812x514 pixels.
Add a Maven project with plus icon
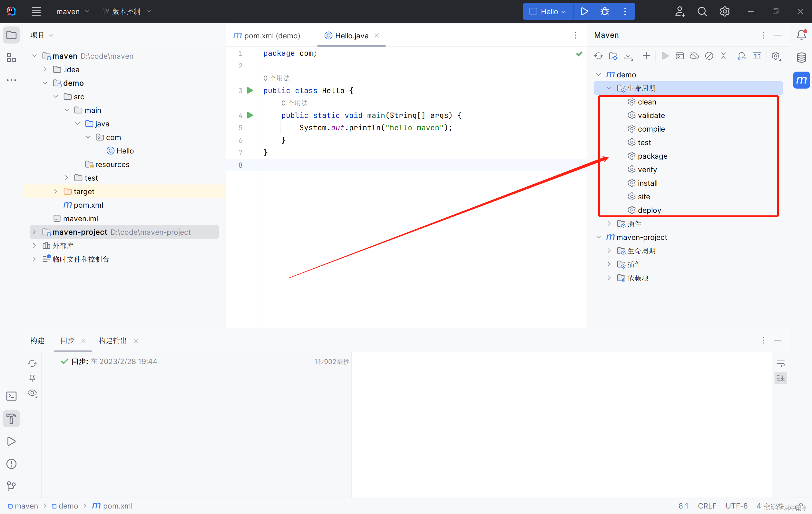(646, 56)
